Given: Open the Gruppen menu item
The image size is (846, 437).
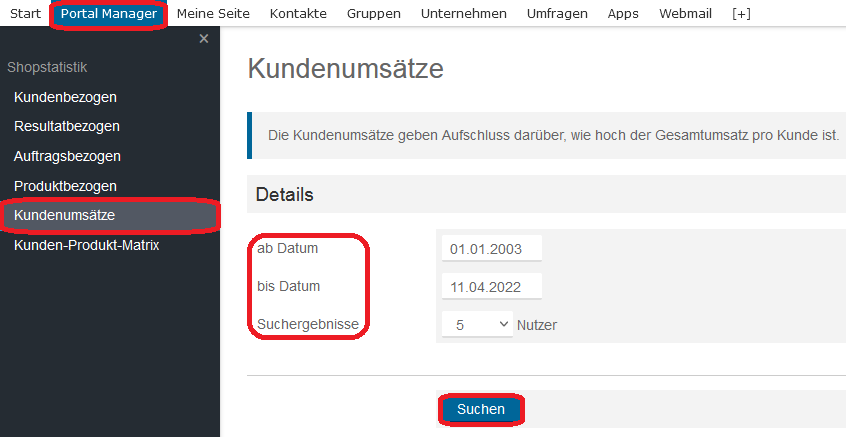Looking at the screenshot, I should click(374, 13).
